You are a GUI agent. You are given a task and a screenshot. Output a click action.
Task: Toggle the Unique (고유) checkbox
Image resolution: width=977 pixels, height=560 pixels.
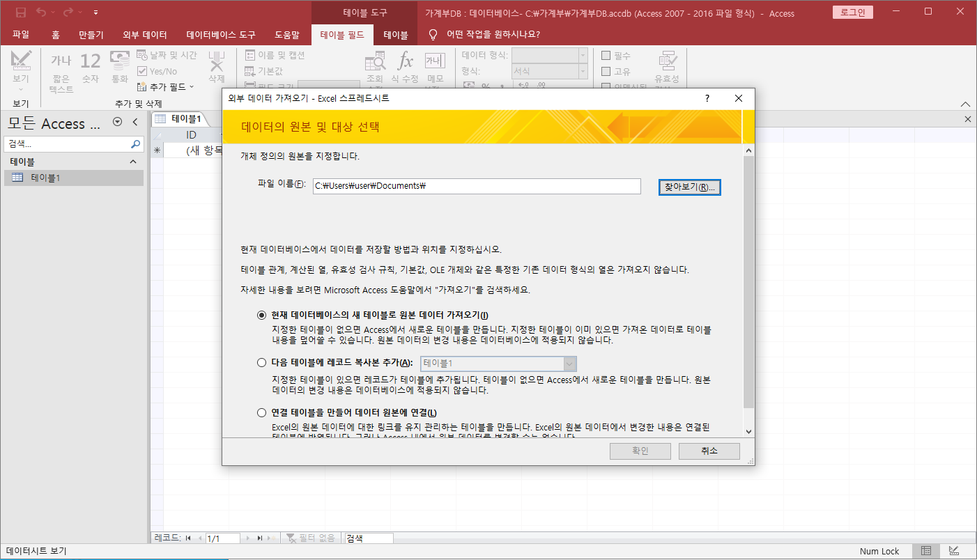point(606,71)
